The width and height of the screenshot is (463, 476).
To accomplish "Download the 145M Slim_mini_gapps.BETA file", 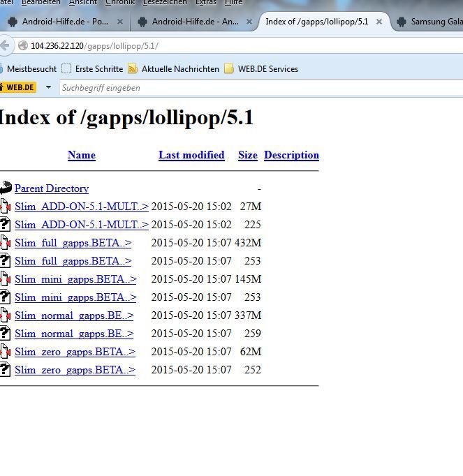I will tap(75, 279).
